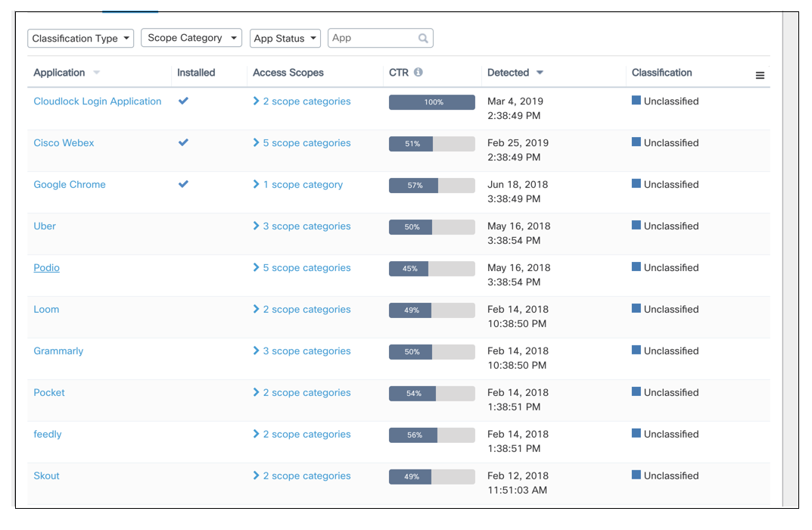Click the Installed checkmark for Google Chrome
812x530 pixels.
[183, 184]
